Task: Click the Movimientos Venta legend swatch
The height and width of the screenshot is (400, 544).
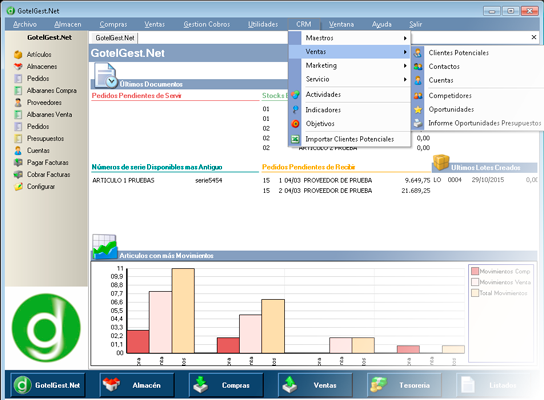Action: coord(475,282)
